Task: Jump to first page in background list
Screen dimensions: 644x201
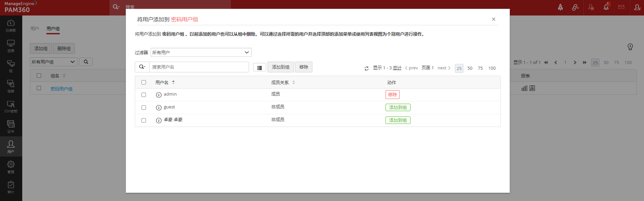Action: (x=546, y=63)
